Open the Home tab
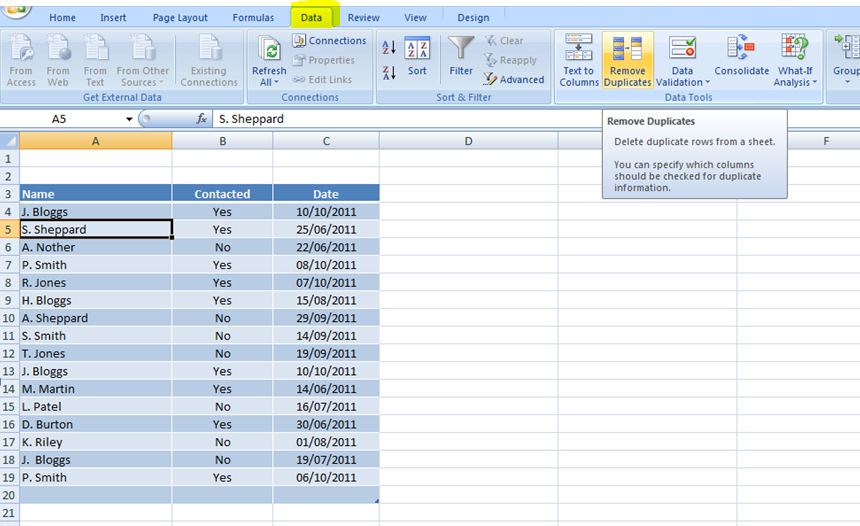The image size is (860, 526). (x=63, y=18)
